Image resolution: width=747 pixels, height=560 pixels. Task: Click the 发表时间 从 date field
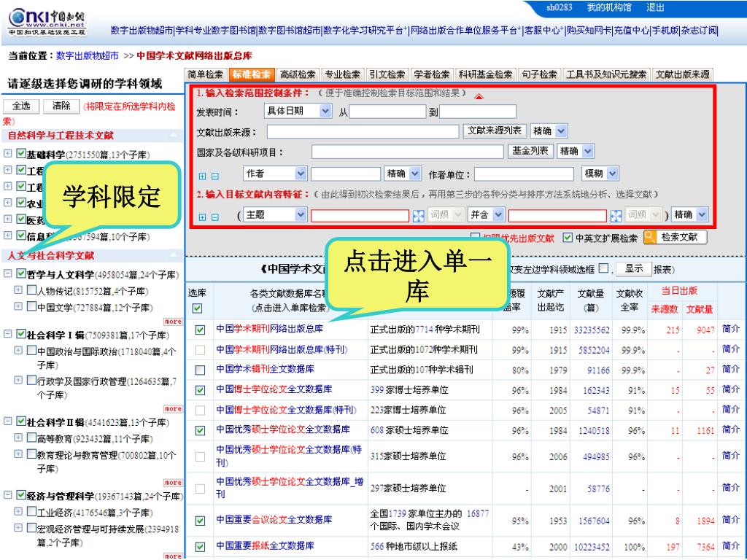387,112
